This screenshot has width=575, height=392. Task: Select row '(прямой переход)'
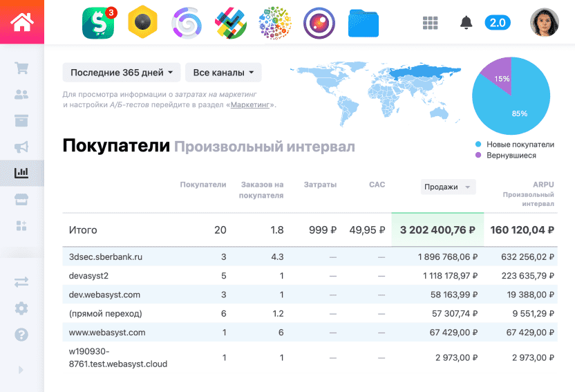[x=310, y=313]
